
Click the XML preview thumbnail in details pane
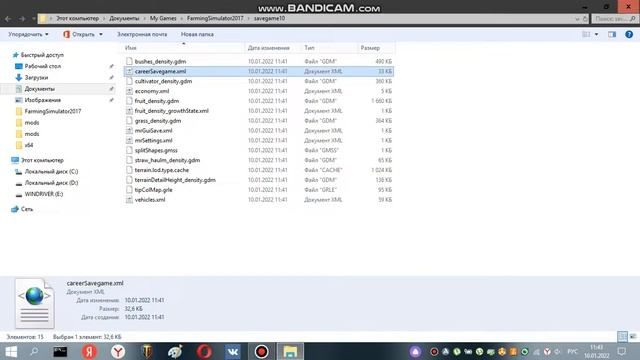[x=34, y=303]
